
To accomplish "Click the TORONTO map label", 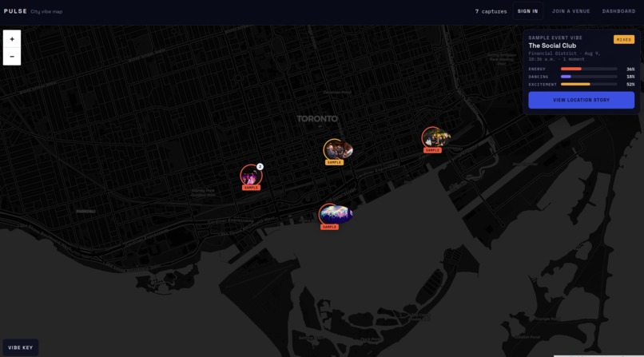I will [317, 119].
